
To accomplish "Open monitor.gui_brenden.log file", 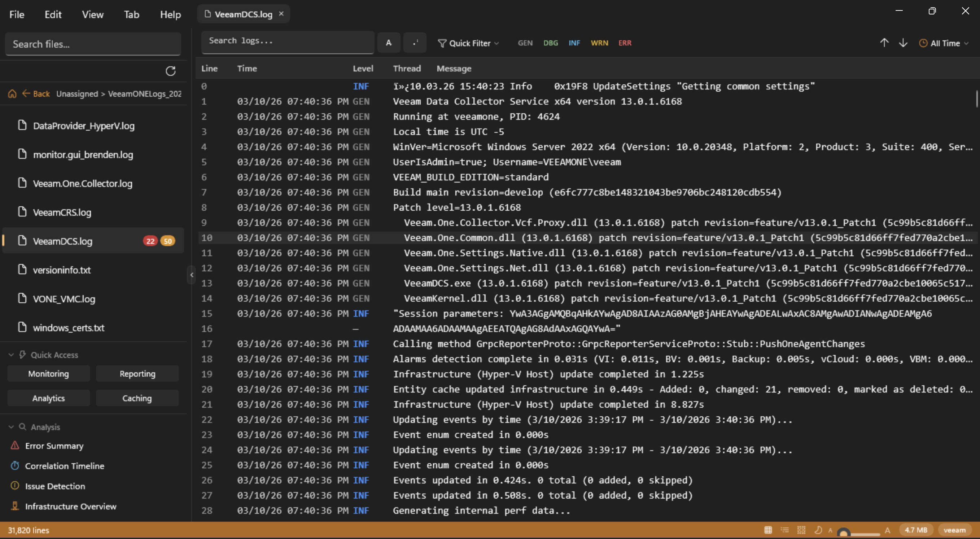I will click(x=93, y=154).
